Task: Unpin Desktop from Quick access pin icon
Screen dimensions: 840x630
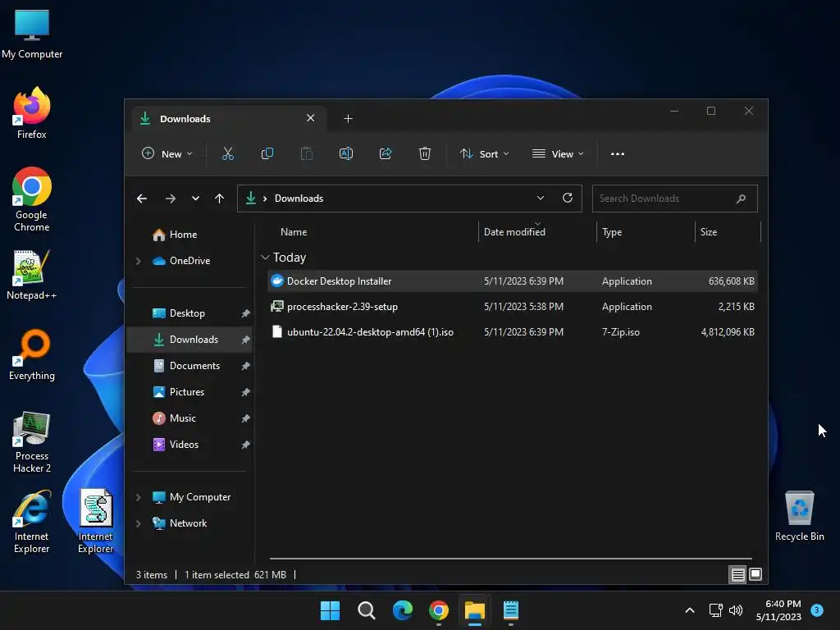Action: pyautogui.click(x=245, y=313)
